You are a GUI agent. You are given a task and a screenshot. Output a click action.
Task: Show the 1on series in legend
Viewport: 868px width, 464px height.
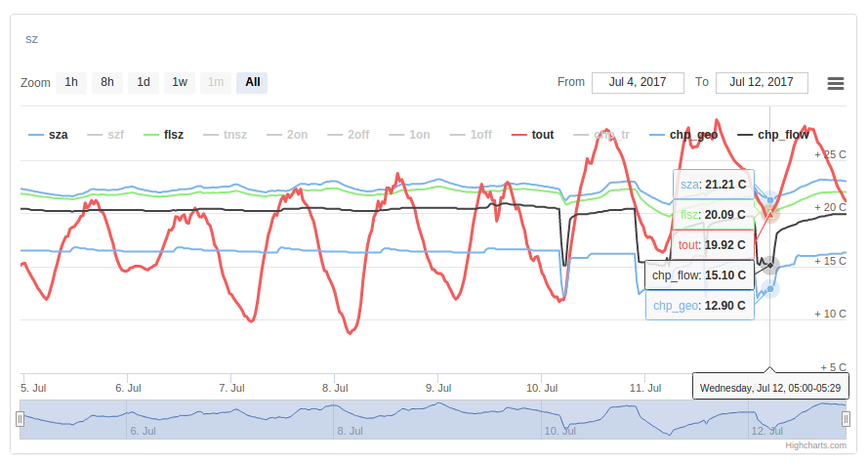pyautogui.click(x=410, y=135)
